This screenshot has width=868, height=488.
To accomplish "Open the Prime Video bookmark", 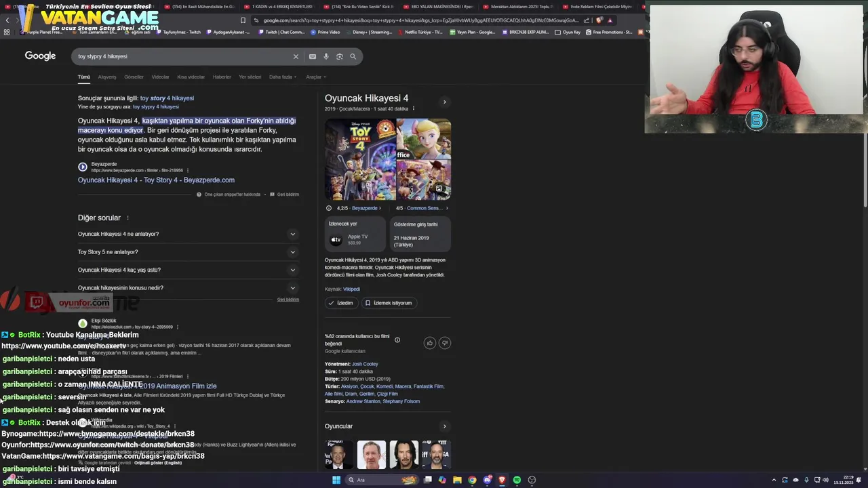I will (325, 32).
